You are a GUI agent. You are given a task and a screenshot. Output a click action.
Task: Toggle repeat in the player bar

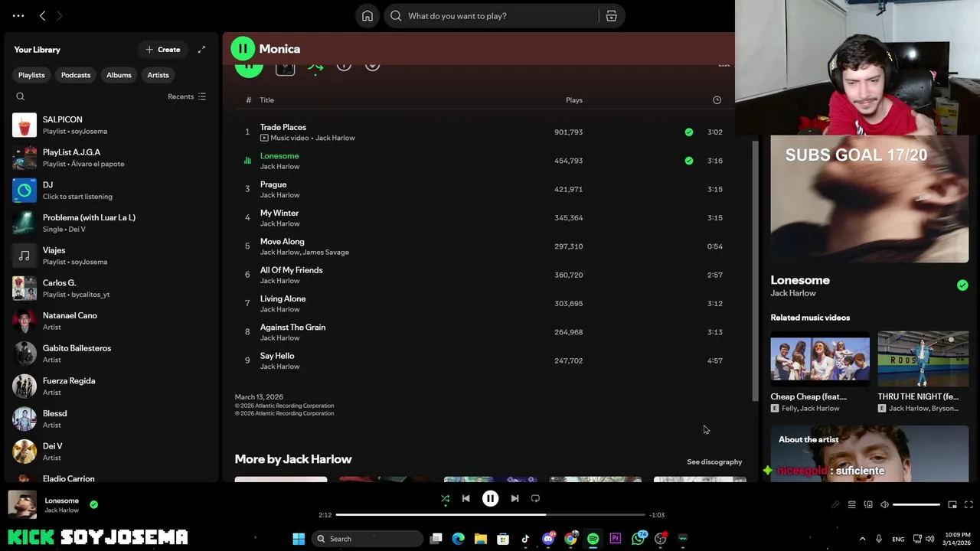535,498
